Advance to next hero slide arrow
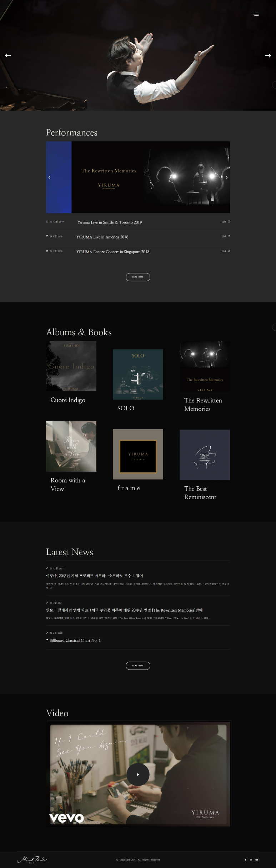 coord(268,56)
